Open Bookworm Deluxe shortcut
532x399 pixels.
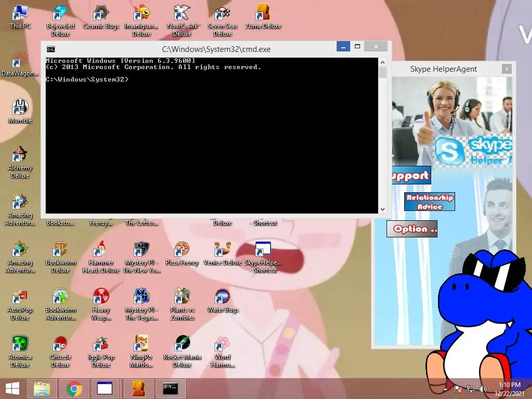[60, 257]
